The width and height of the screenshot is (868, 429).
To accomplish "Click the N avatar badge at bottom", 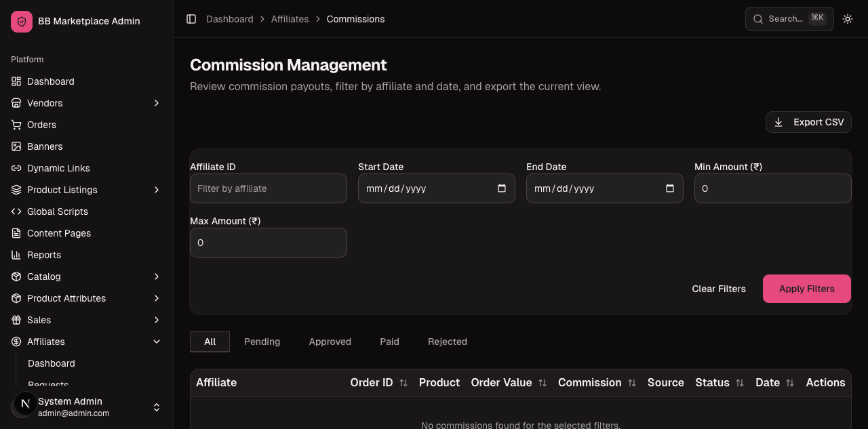I will coord(26,403).
